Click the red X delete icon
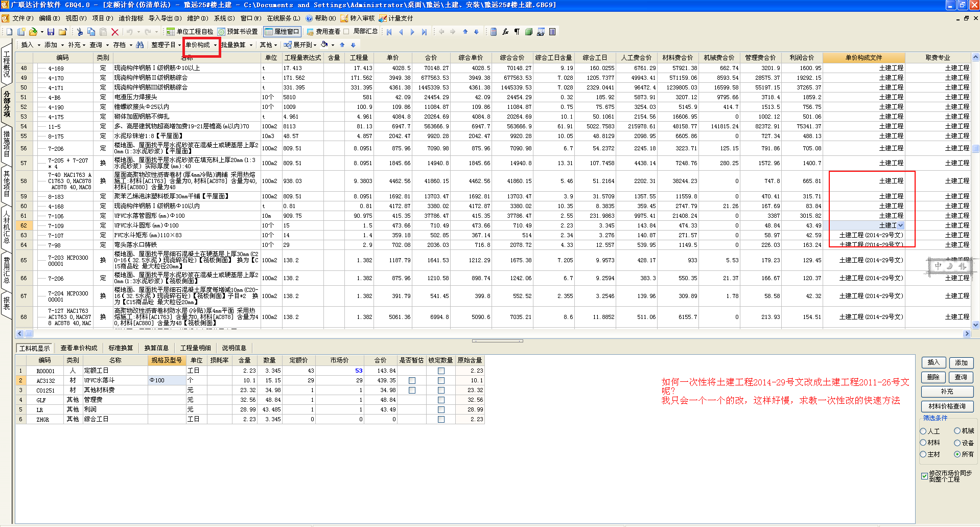The width and height of the screenshot is (980, 527). [x=114, y=32]
